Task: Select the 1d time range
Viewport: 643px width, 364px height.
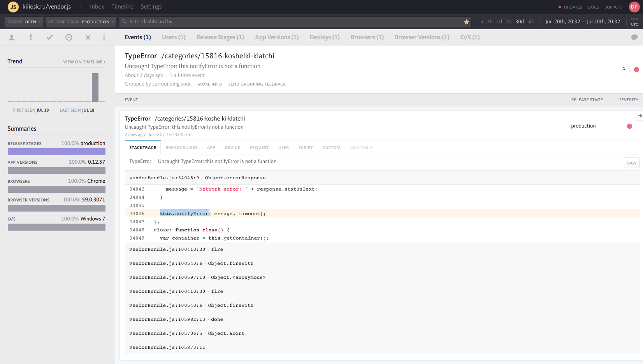Action: pyautogui.click(x=499, y=22)
